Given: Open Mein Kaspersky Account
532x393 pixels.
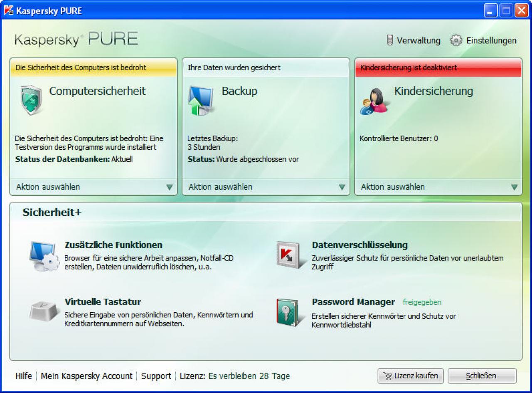Looking at the screenshot, I should click(x=86, y=376).
